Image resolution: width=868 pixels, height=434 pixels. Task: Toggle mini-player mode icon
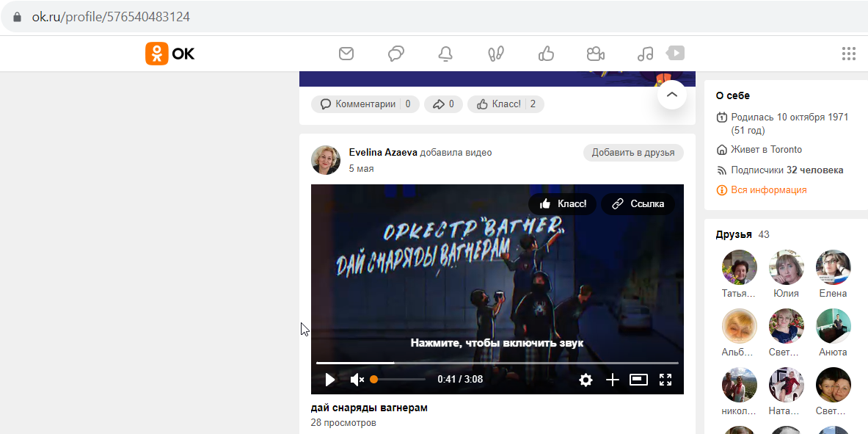[639, 380]
